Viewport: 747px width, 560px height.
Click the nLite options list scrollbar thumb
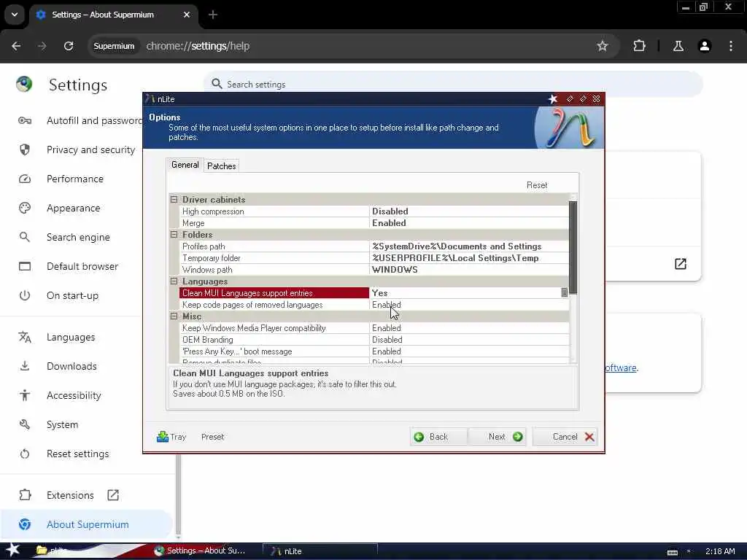click(x=573, y=247)
